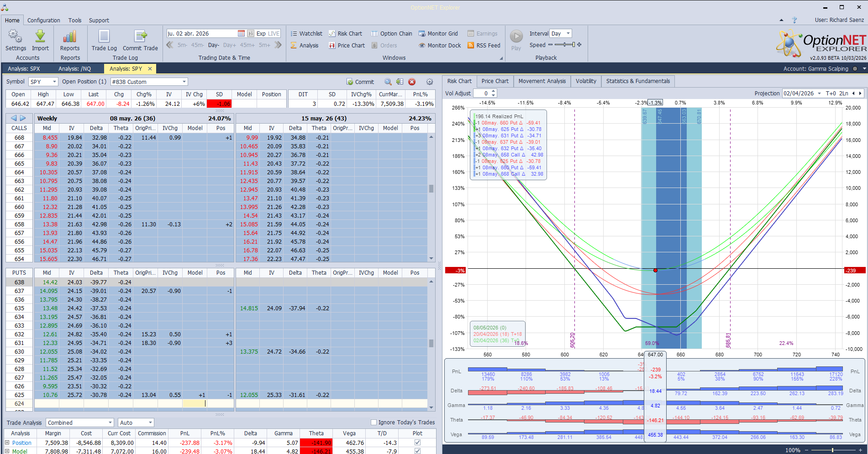Click the previous expiration left arrow
This screenshot has width=868, height=454.
coord(14,118)
